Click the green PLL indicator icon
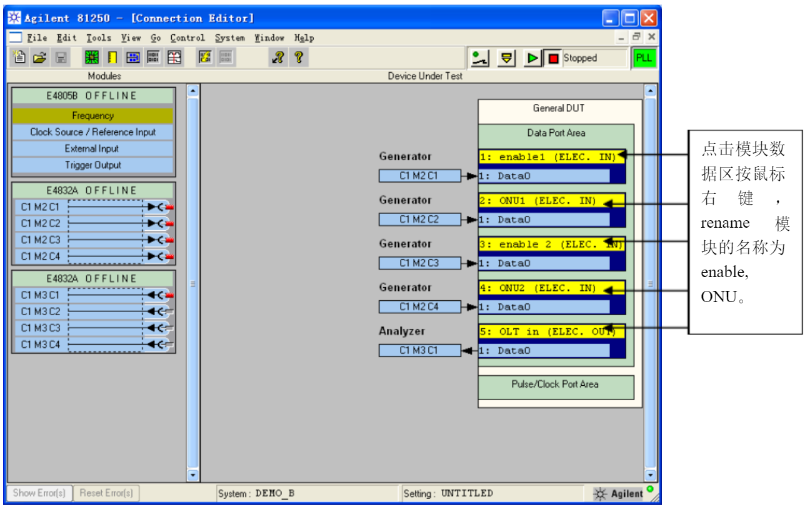The width and height of the screenshot is (808, 522). (644, 58)
